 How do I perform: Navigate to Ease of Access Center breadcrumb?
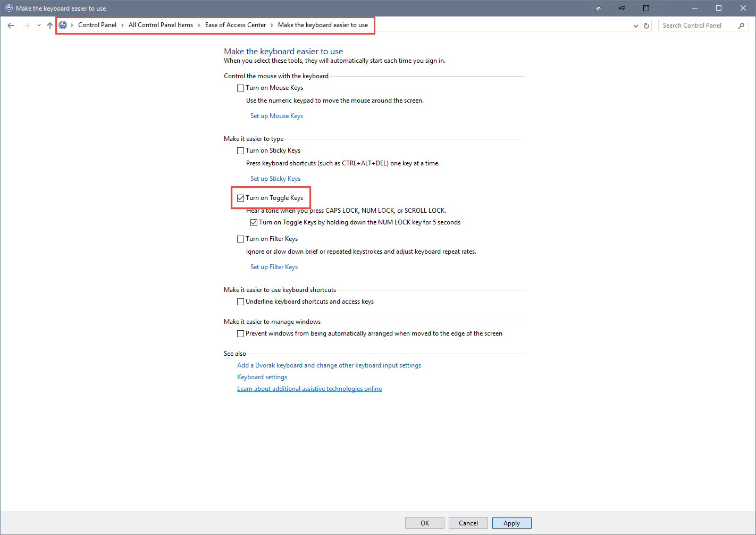click(235, 25)
